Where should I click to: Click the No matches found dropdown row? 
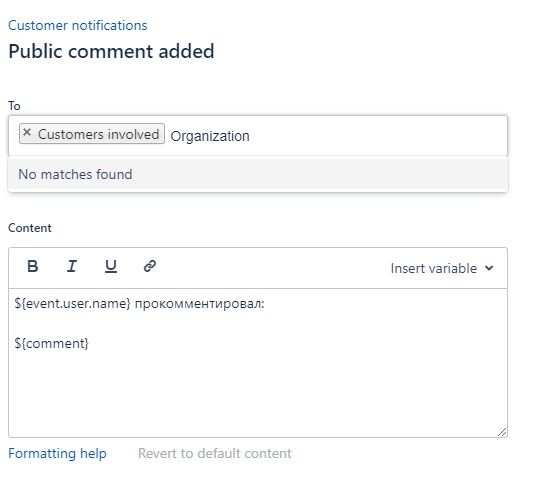258,174
